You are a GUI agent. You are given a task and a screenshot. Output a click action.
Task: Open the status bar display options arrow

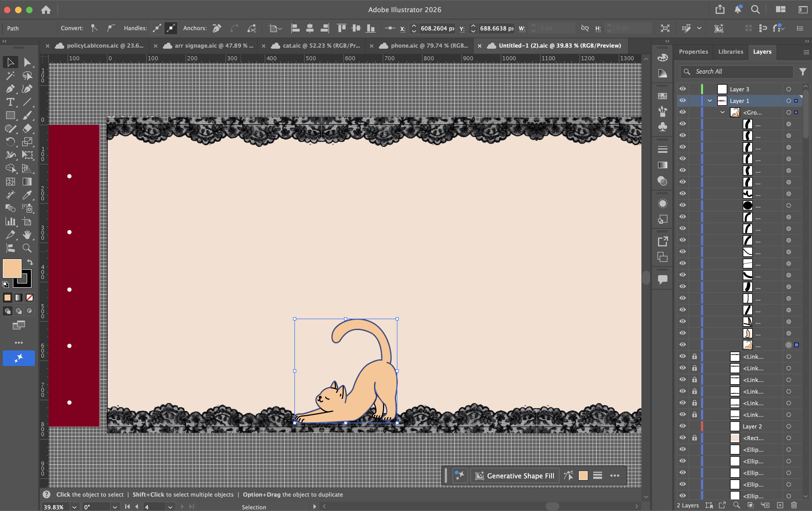click(x=315, y=507)
